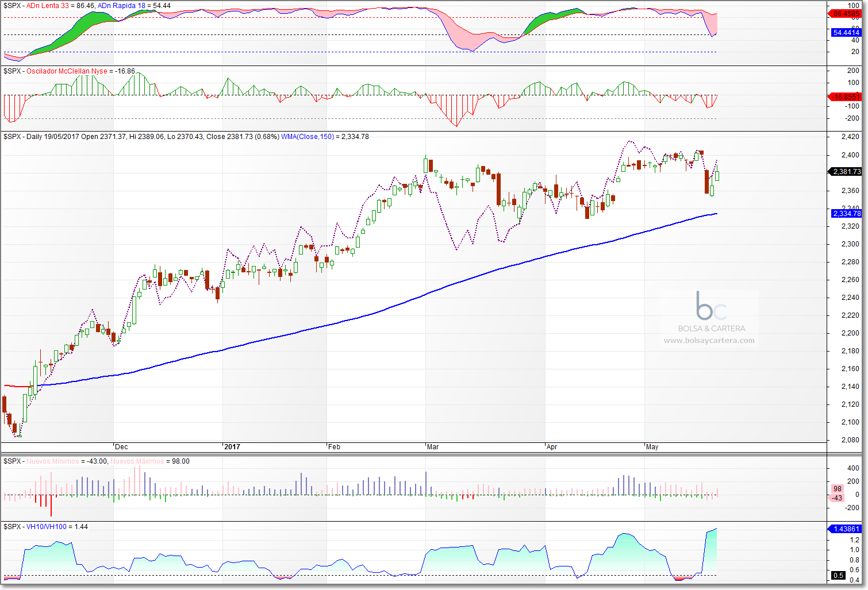Click the 2,240 price axis label
Image resolution: width=868 pixels, height=590 pixels.
coord(850,298)
